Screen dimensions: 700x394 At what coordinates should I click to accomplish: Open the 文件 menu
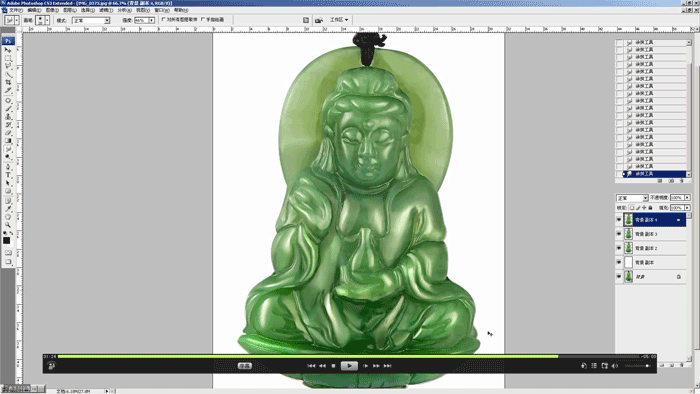[x=15, y=10]
